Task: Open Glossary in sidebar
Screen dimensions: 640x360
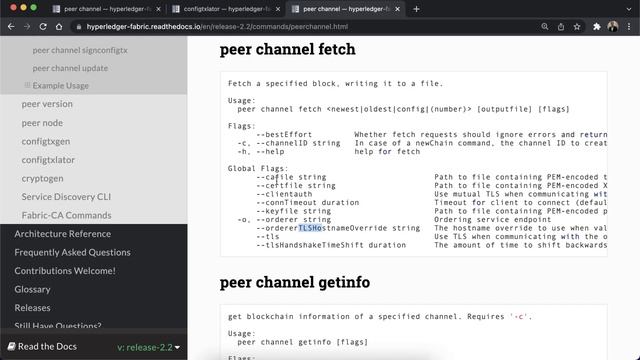Action: tap(32, 289)
